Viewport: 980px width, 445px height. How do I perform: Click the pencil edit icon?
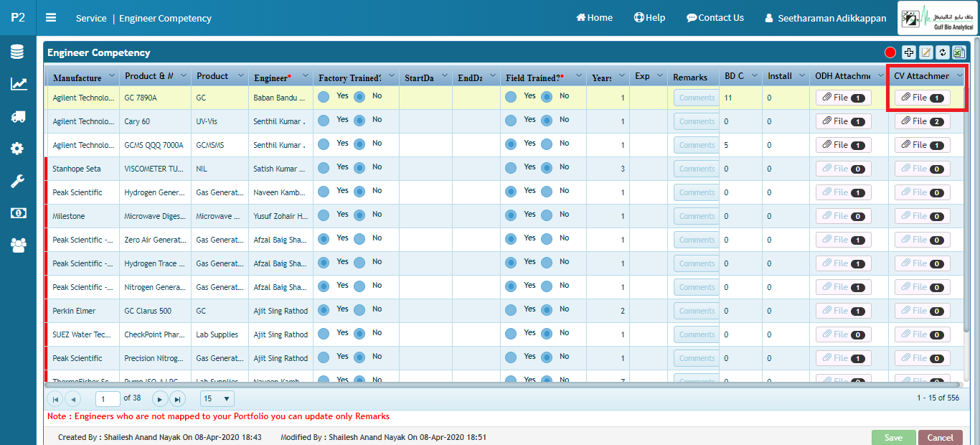pyautogui.click(x=926, y=52)
